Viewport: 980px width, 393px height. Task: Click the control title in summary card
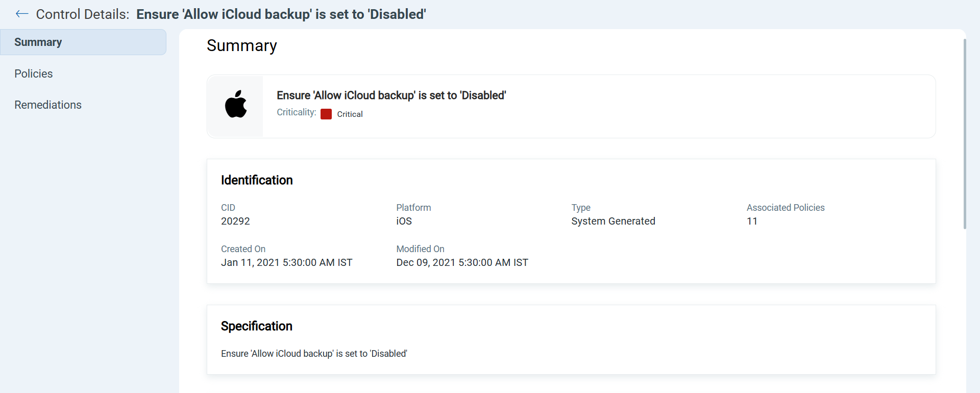click(x=391, y=95)
